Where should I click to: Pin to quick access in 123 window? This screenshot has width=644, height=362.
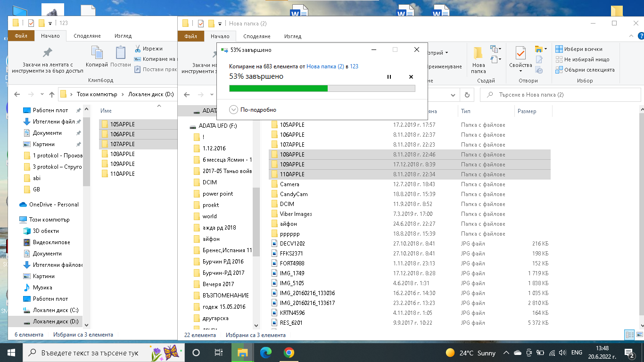(48, 60)
